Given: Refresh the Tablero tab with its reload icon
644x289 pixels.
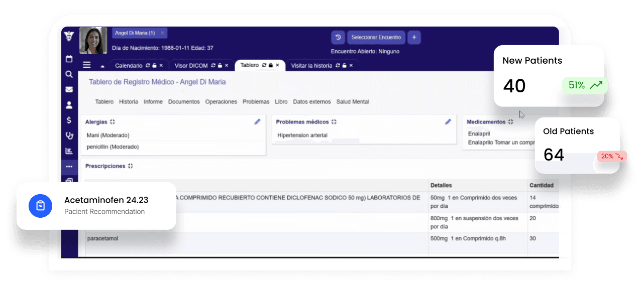Looking at the screenshot, I should [264, 65].
